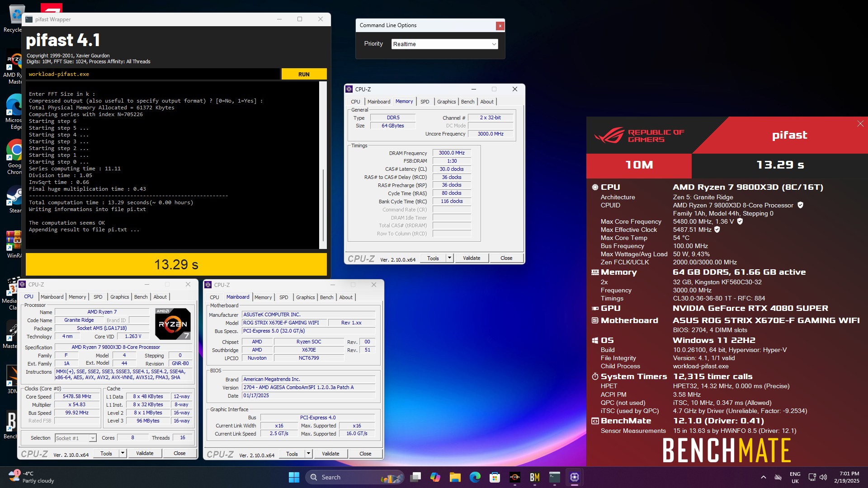The height and width of the screenshot is (488, 868).
Task: Click the CAS# Latency 30.0 clocks value
Action: click(452, 169)
